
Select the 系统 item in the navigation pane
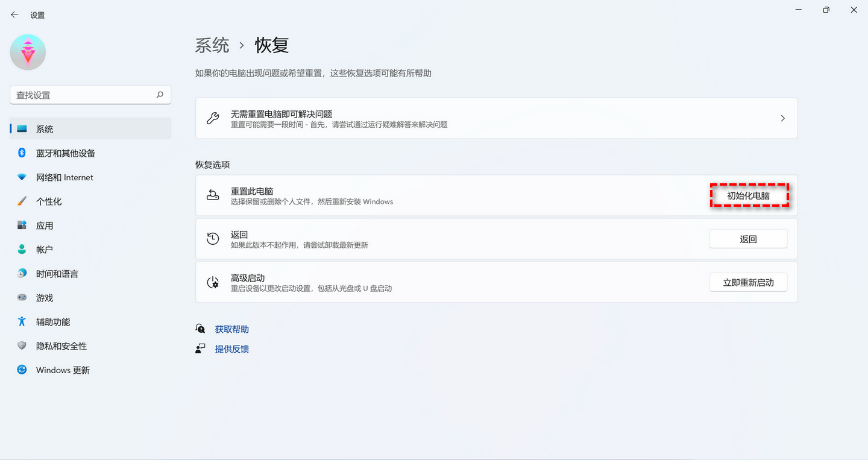[x=45, y=128]
